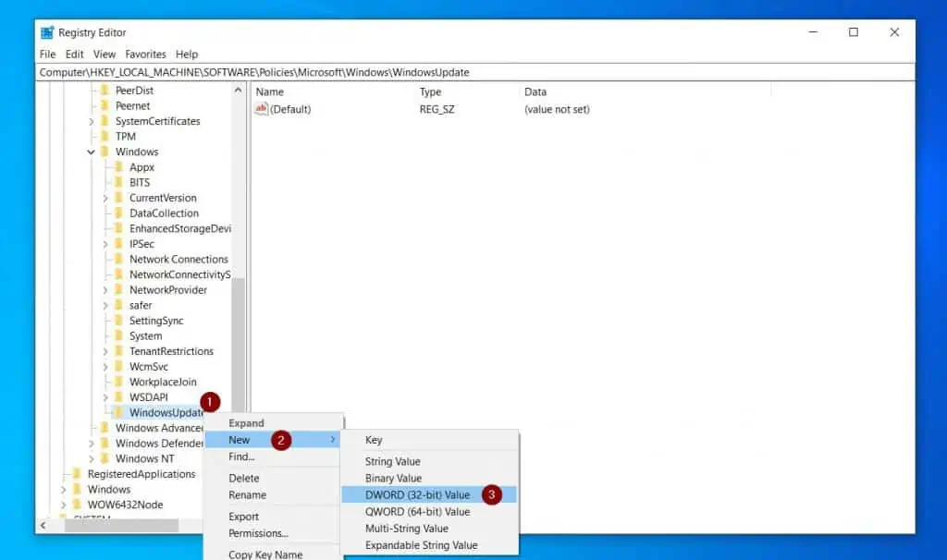Screen dimensions: 947x560
Task: Choose Delete in the context menu
Action: [x=273, y=478]
